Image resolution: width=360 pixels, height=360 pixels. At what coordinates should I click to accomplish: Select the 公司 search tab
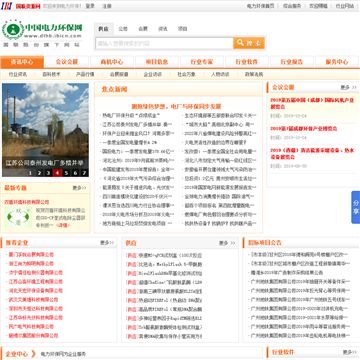(123, 29)
